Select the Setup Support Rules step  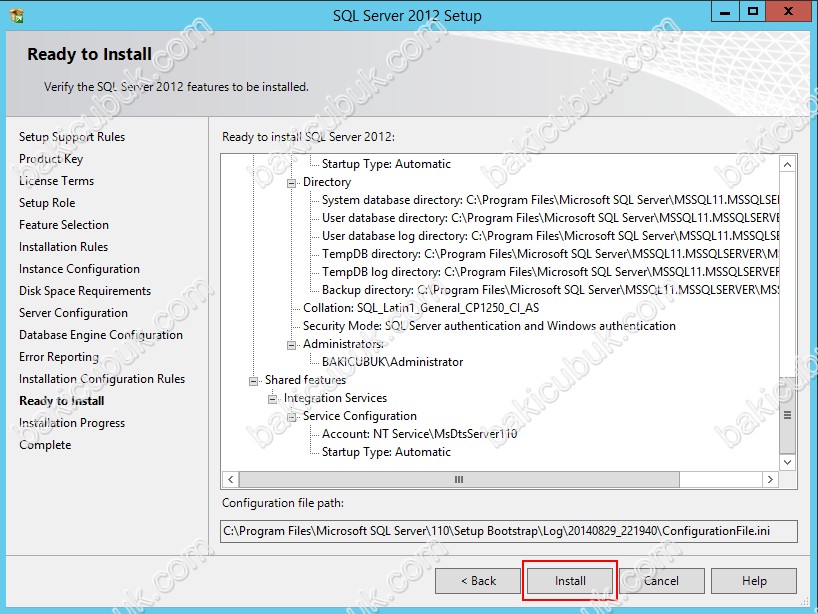click(72, 137)
